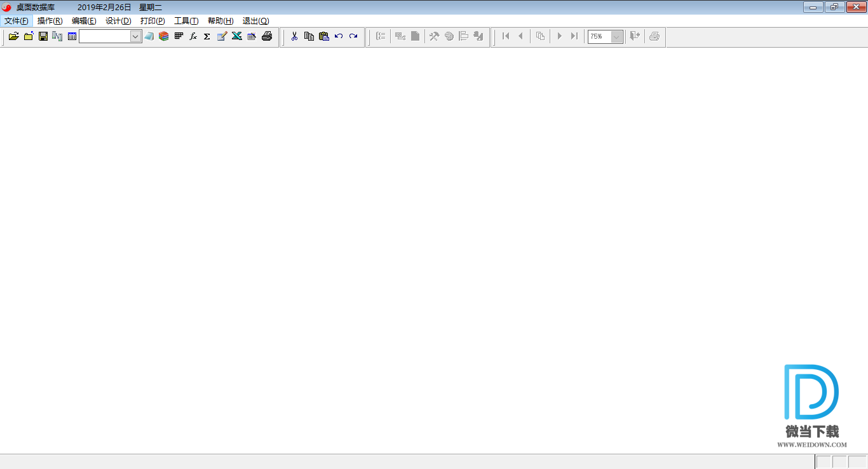Open the 帮助(H) menu

click(x=220, y=21)
